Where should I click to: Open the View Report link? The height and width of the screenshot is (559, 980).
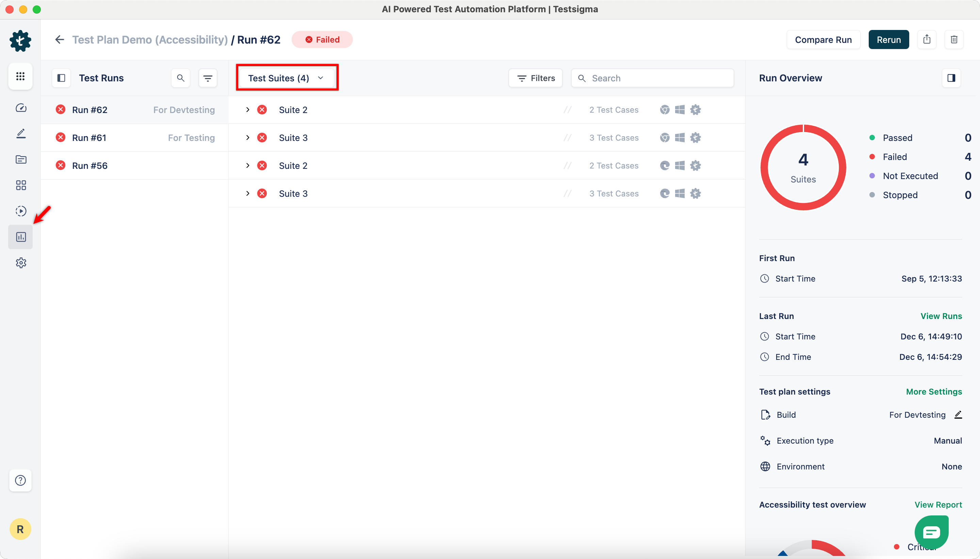[x=938, y=505]
